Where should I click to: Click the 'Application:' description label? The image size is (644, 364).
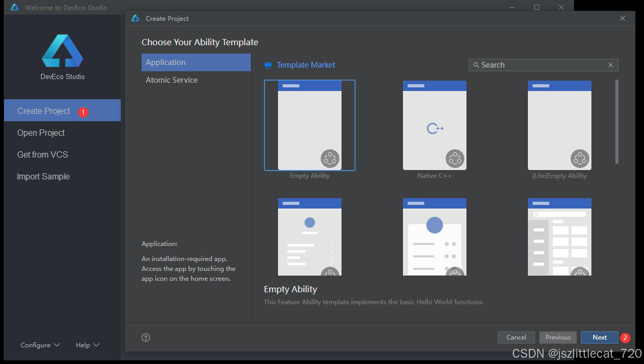pos(159,244)
